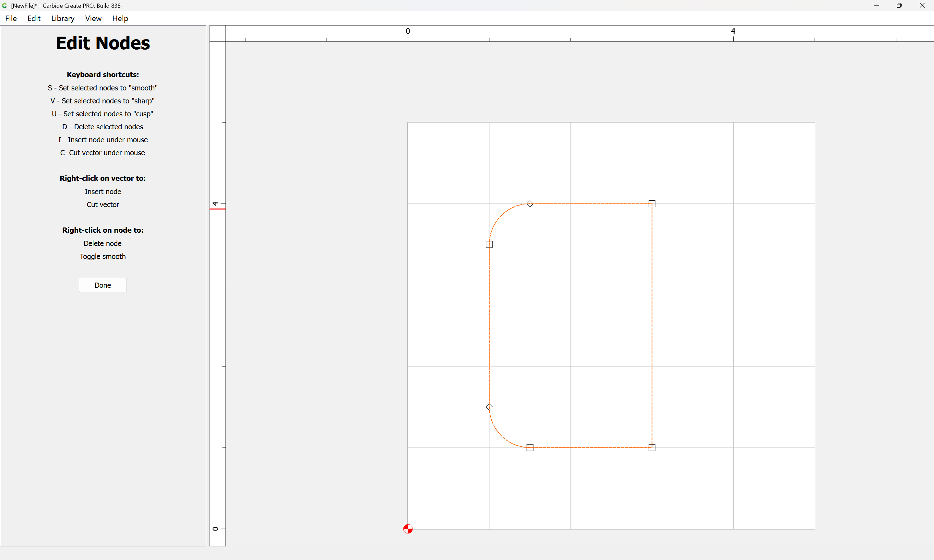Select the left-side diamond node near bottom
934x560 pixels.
[489, 407]
